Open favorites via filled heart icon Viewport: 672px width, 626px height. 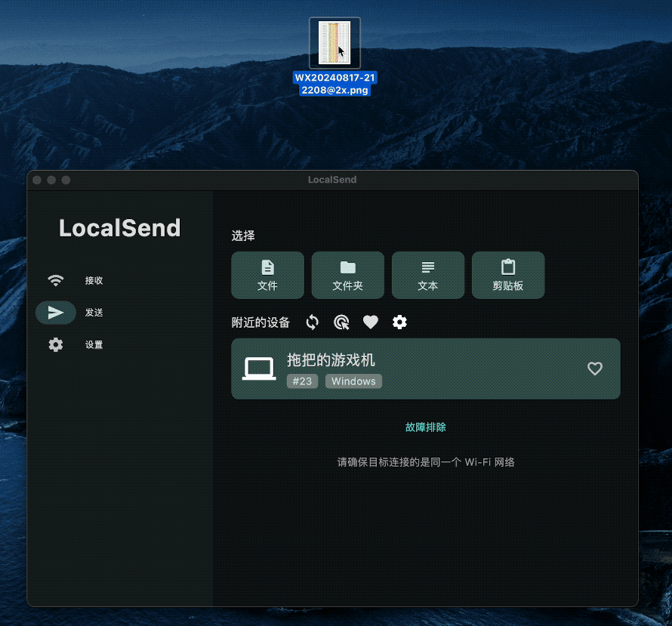point(371,322)
